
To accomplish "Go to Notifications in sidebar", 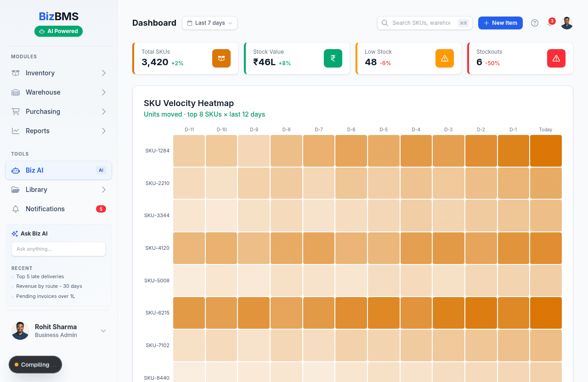I will point(45,209).
